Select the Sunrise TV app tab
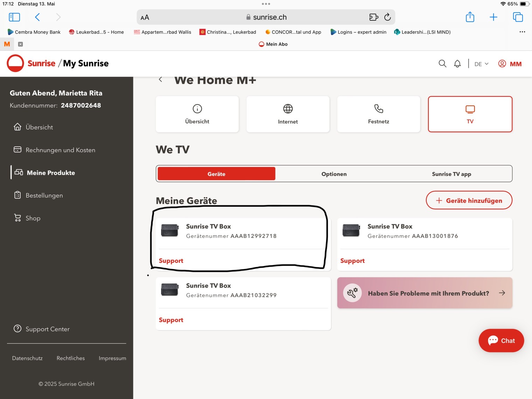The image size is (532, 399). [x=451, y=174]
